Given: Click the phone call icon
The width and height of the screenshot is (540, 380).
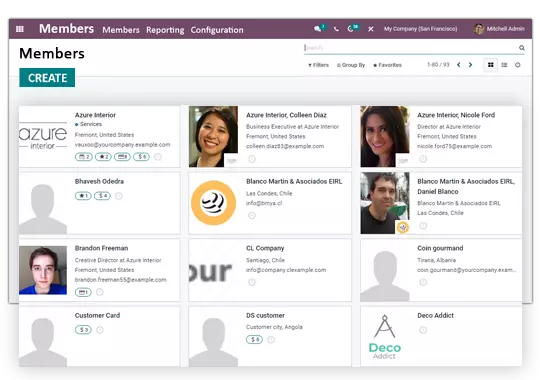Looking at the screenshot, I should [336, 29].
